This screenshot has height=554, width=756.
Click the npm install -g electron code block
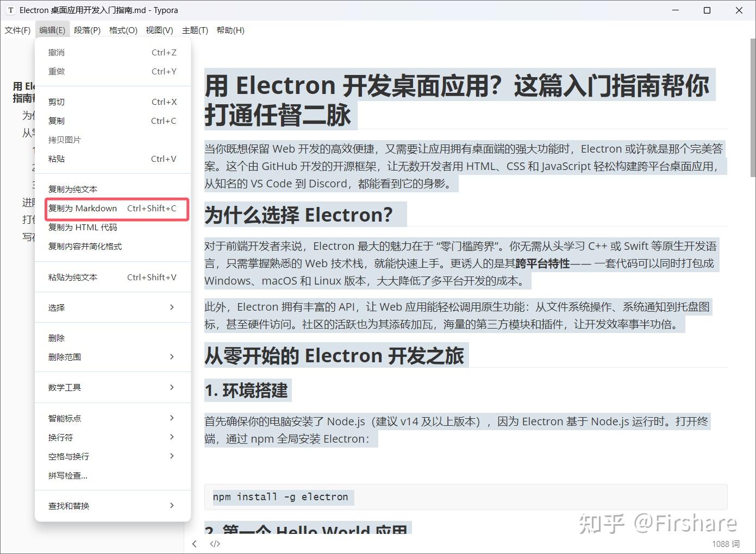[466, 497]
